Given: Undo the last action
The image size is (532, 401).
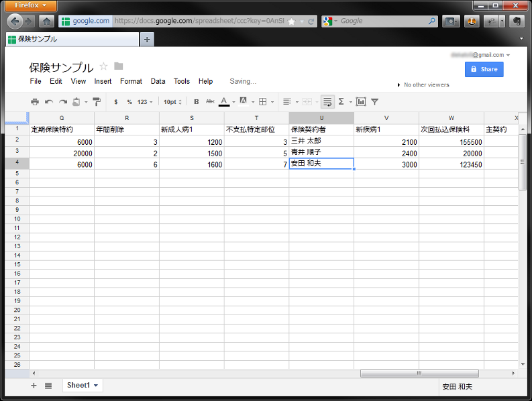Looking at the screenshot, I should coord(49,102).
